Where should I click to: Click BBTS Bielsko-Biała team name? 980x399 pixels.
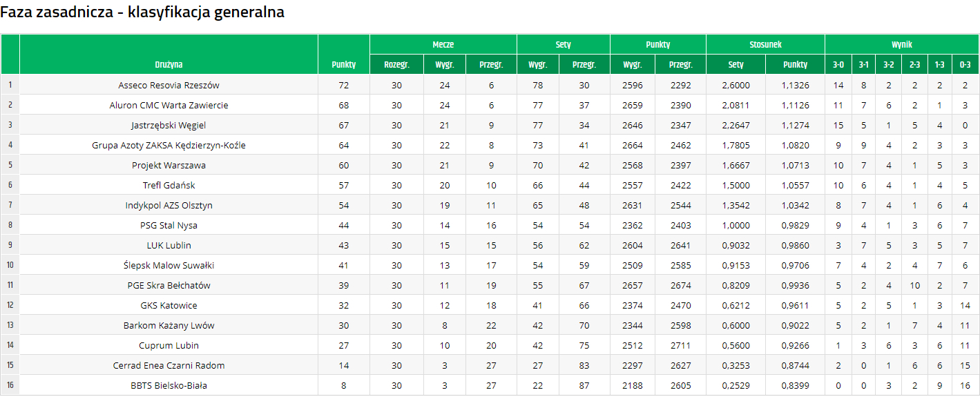(169, 385)
